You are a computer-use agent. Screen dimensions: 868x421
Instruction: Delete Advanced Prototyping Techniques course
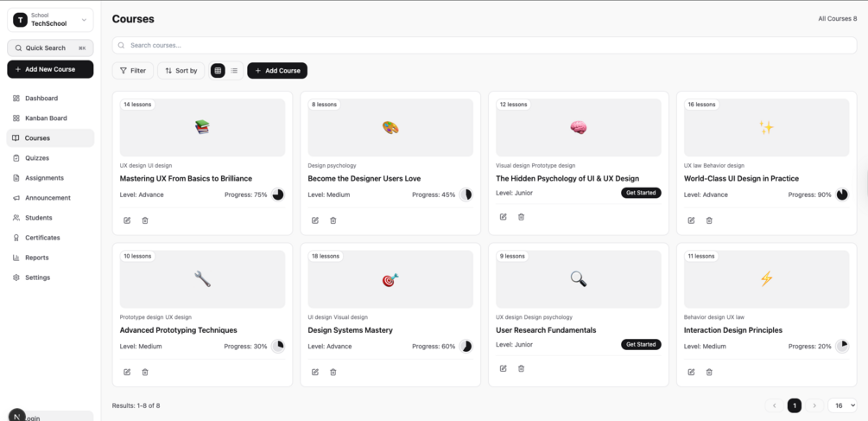(x=145, y=373)
